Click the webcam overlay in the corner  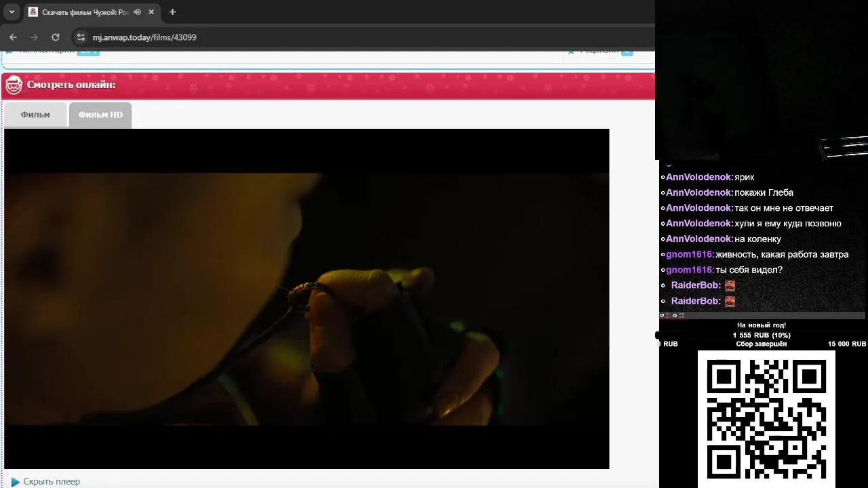click(762, 80)
